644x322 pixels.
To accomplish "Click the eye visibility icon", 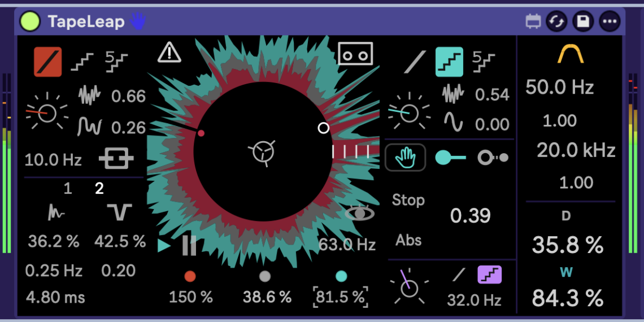I will tap(360, 213).
